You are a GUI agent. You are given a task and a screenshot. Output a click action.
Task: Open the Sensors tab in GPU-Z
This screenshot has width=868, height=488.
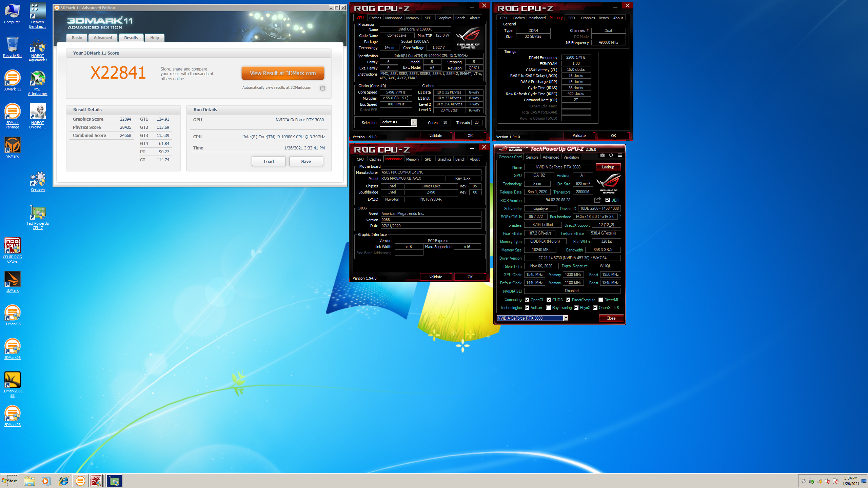point(532,157)
